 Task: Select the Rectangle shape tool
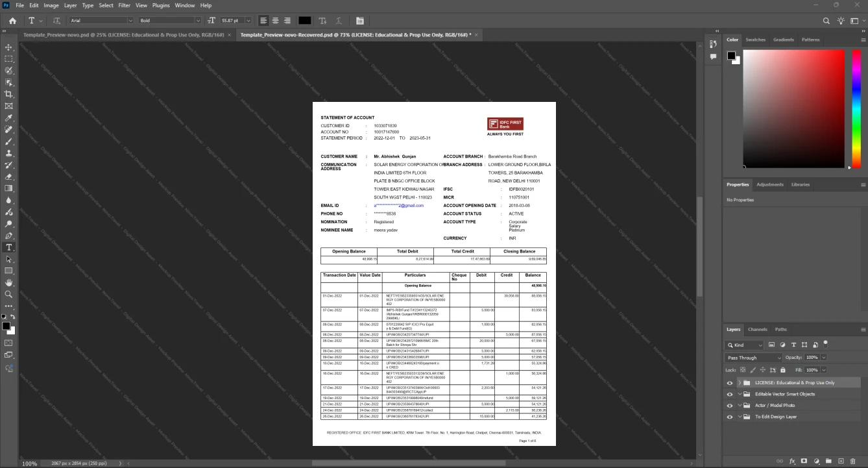pos(9,271)
